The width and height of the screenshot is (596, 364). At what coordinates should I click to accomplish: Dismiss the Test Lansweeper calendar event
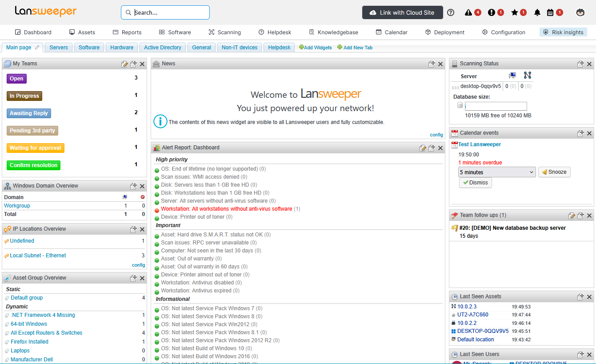[476, 183]
